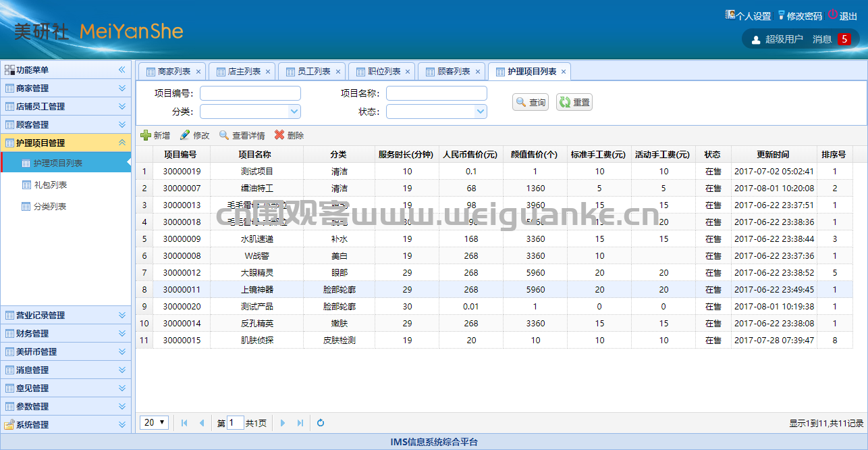Open the page size 20 dropdown

[154, 422]
